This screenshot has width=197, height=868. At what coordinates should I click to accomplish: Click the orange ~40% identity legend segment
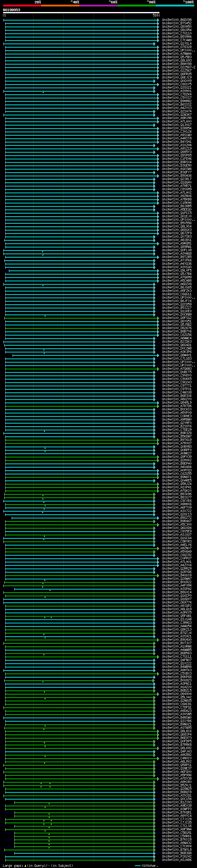pyautogui.click(x=60, y=6)
